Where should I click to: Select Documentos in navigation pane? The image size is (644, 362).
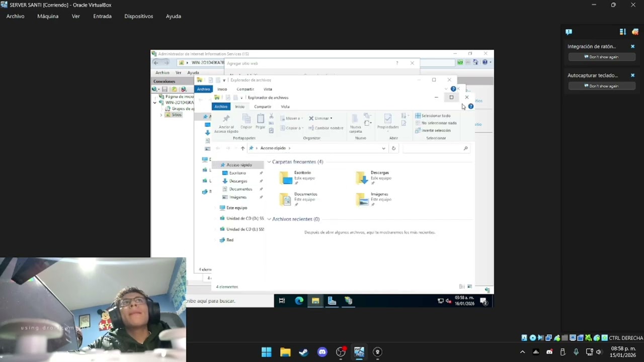240,189
